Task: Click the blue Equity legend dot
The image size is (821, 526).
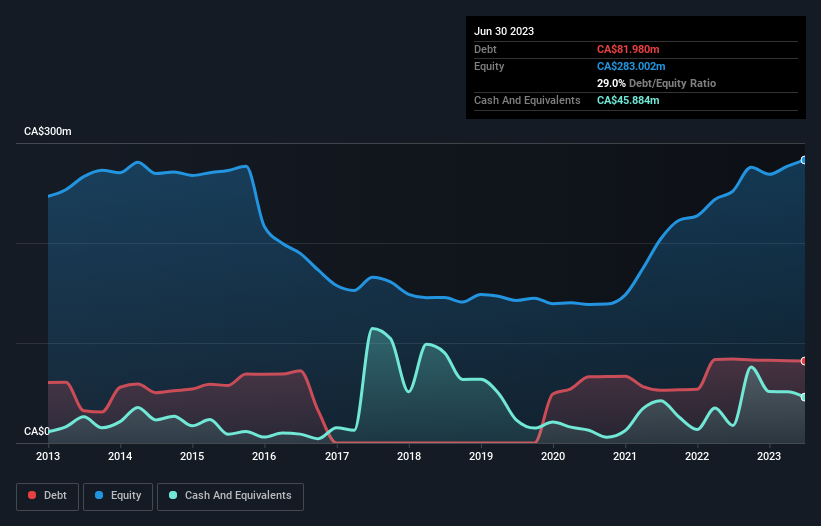Action: (99, 495)
